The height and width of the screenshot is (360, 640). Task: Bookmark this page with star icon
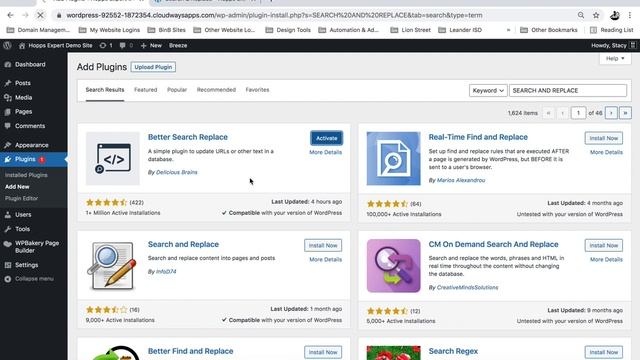tap(596, 15)
